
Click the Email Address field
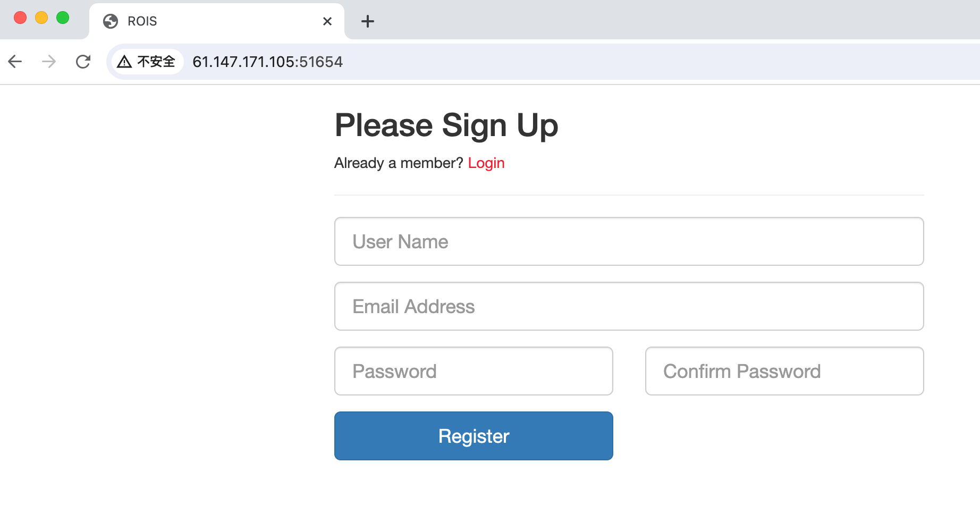[629, 306]
